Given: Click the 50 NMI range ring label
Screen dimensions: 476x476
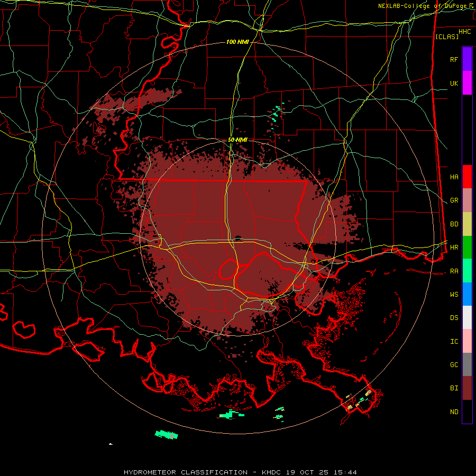Looking at the screenshot, I should coord(237,140).
